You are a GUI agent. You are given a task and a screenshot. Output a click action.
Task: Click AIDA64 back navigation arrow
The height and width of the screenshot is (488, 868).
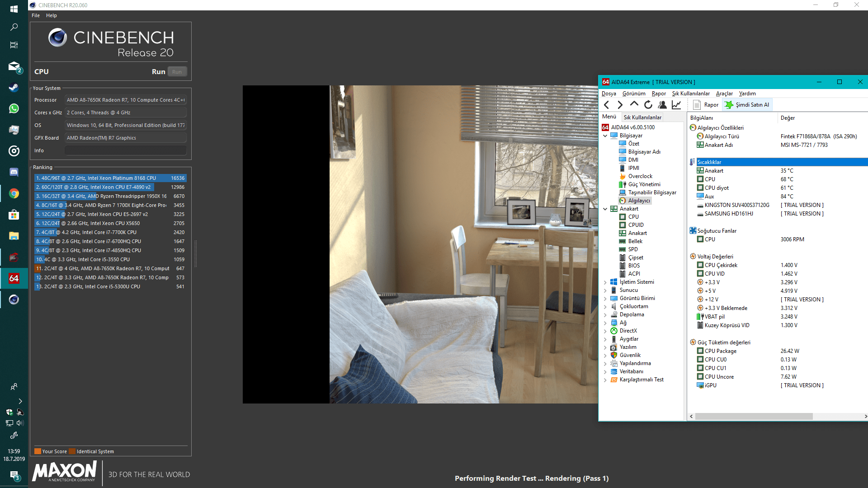coord(607,105)
